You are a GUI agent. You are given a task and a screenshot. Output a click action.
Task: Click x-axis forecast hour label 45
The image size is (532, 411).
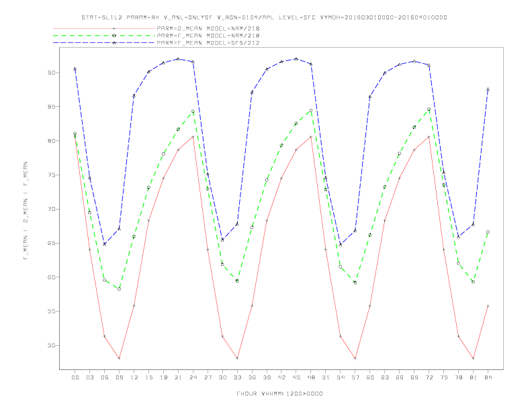[x=296, y=377]
